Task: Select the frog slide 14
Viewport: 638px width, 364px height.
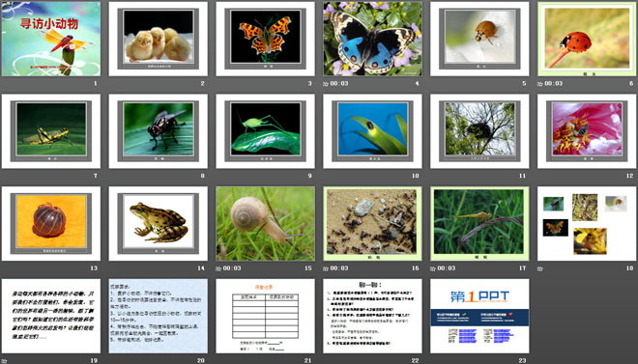Action: point(159,223)
